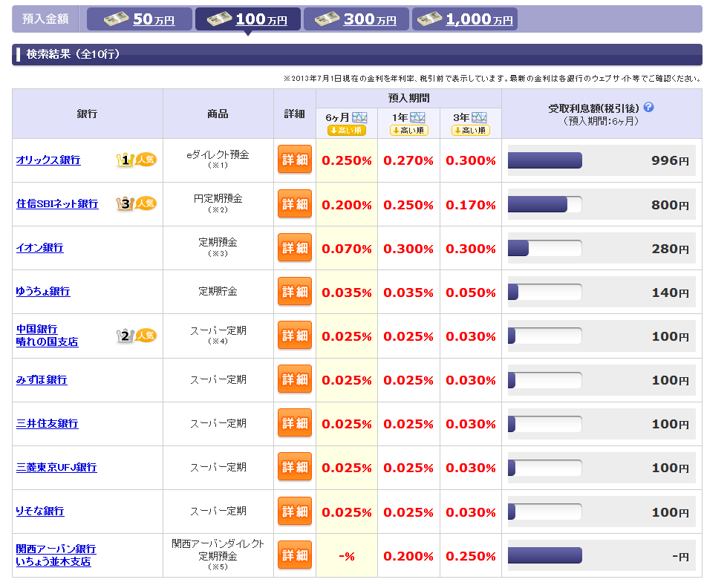The image size is (704, 588).
Task: Click 詳細 button for 三井住友銀行
Action: (295, 422)
